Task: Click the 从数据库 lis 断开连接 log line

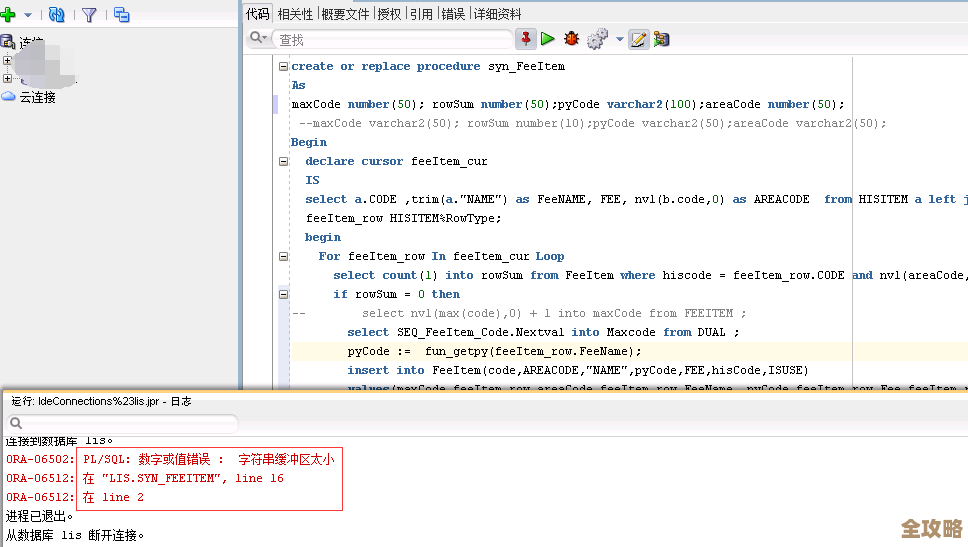Action: (75, 535)
